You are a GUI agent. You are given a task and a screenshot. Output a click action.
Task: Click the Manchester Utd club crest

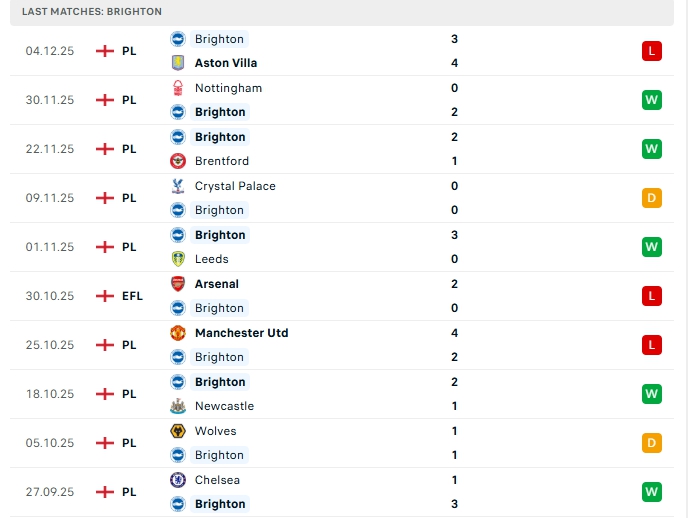coord(178,333)
